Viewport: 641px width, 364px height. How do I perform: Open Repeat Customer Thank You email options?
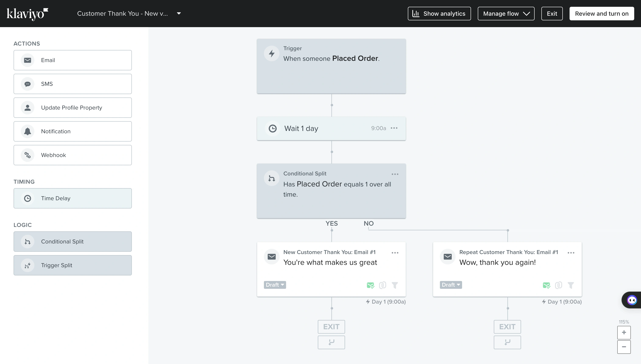571,253
